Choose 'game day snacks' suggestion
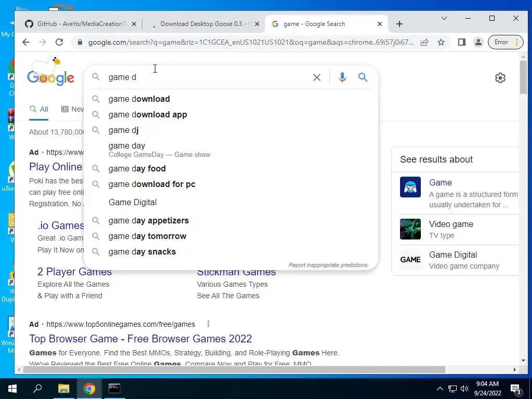532x399 pixels. 231,252
